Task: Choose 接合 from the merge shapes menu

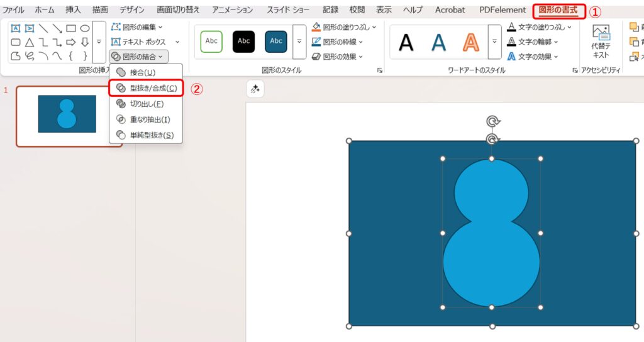Action: tap(142, 72)
